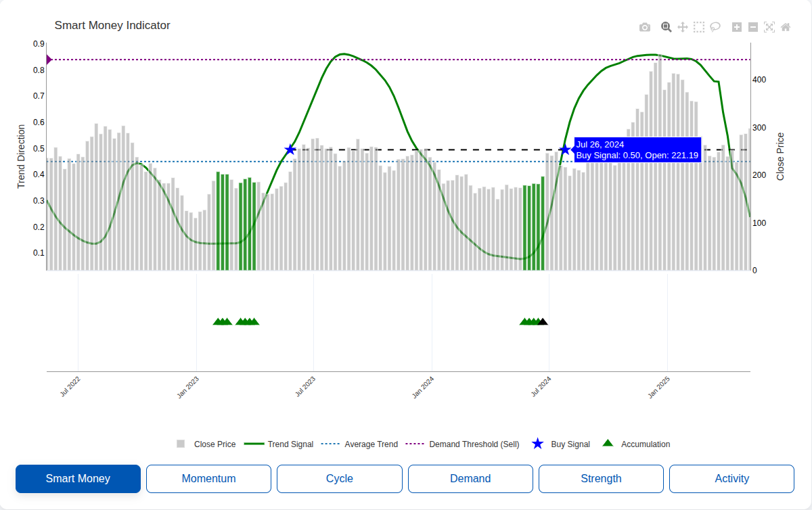Viewport: 812px width, 510px height.
Task: Switch to the Momentum tab
Action: point(208,479)
